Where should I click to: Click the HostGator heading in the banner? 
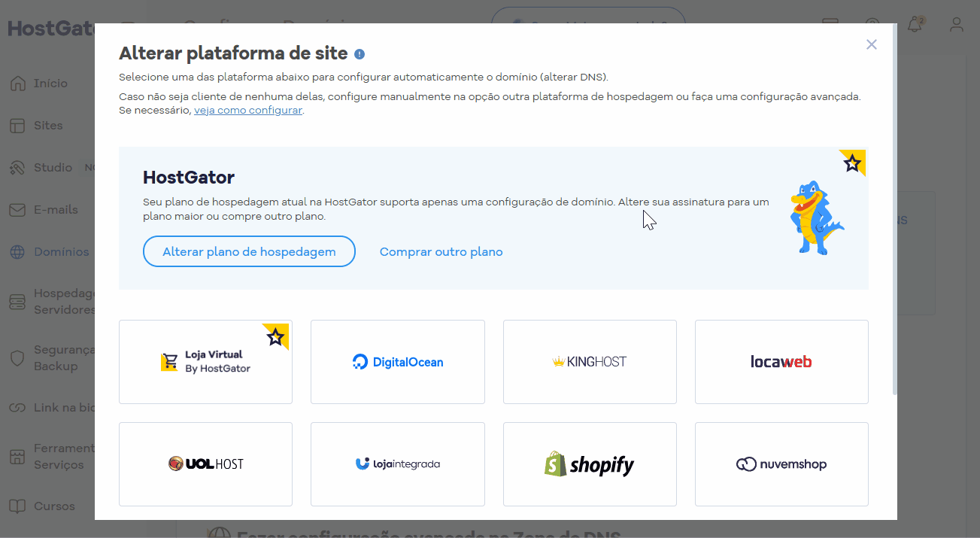tap(189, 178)
